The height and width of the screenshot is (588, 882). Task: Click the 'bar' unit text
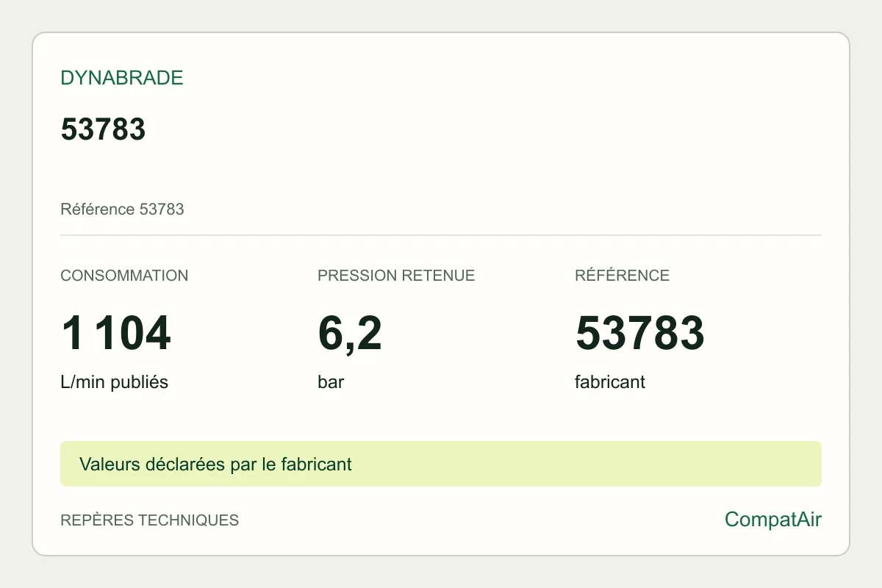(x=331, y=382)
